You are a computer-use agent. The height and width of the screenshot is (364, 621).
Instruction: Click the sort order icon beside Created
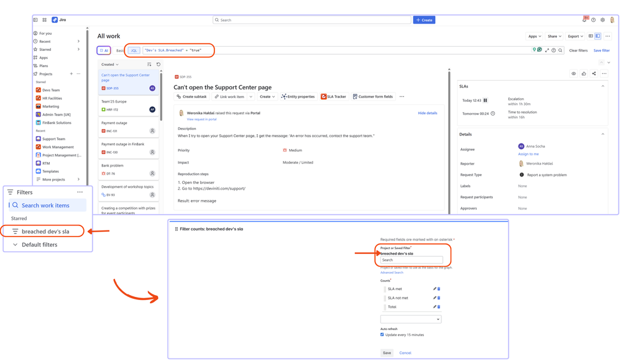(x=149, y=64)
